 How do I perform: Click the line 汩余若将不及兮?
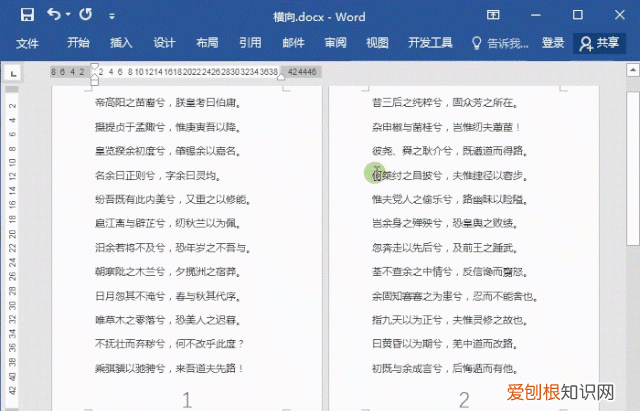tap(172, 248)
